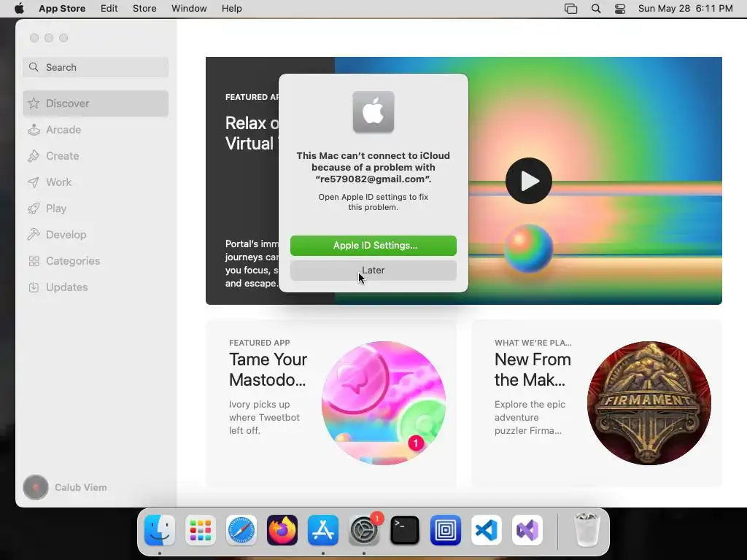Go to the Create category

point(96,156)
